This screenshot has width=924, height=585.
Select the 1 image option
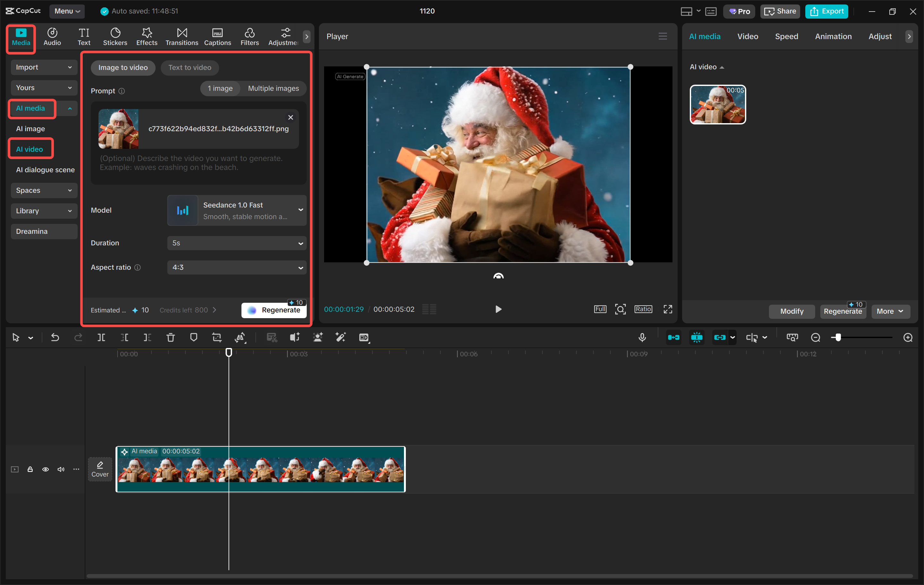click(x=220, y=89)
